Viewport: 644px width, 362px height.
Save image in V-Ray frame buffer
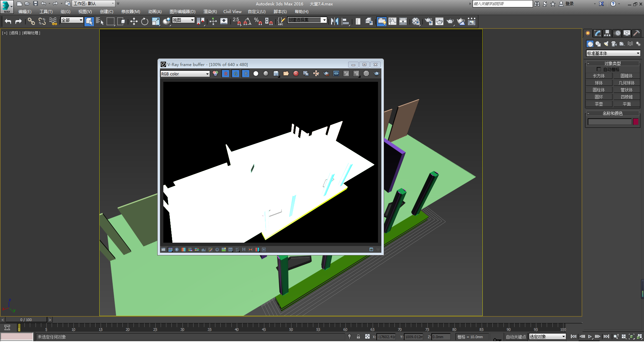point(276,73)
